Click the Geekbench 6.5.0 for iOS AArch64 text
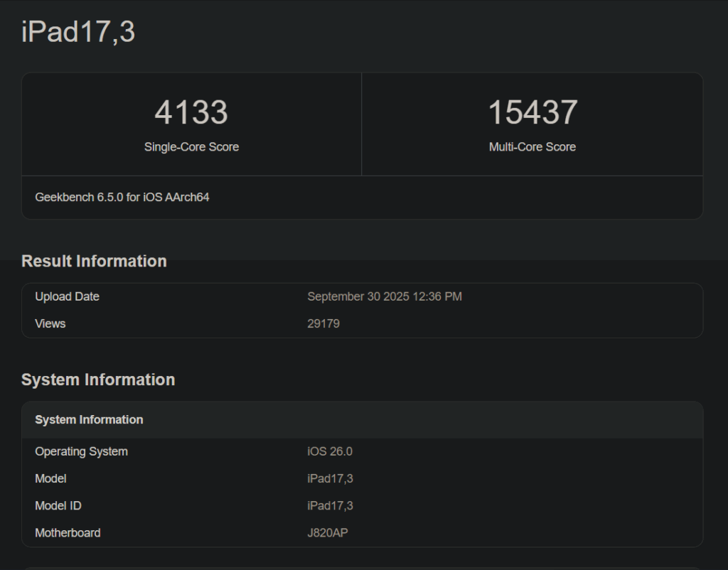The width and height of the screenshot is (728, 570). [x=122, y=197]
